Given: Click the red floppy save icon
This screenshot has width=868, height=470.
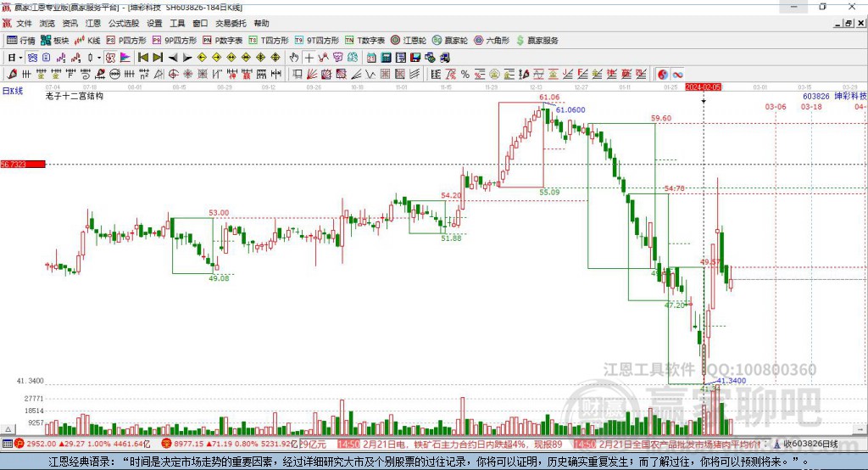Looking at the screenshot, I should click(415, 58).
